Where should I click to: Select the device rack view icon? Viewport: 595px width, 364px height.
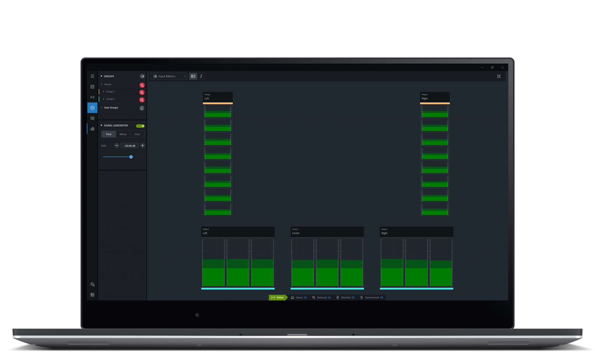pyautogui.click(x=92, y=86)
